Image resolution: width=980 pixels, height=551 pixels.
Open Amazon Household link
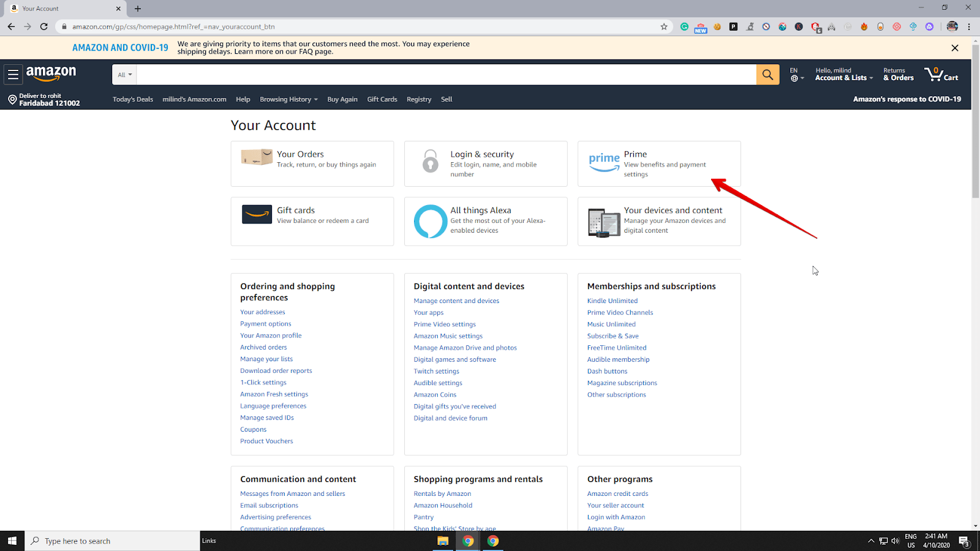pos(443,505)
